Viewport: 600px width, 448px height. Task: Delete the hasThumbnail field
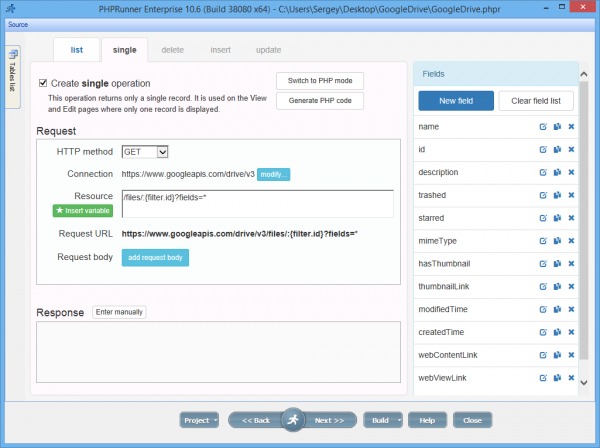[571, 264]
